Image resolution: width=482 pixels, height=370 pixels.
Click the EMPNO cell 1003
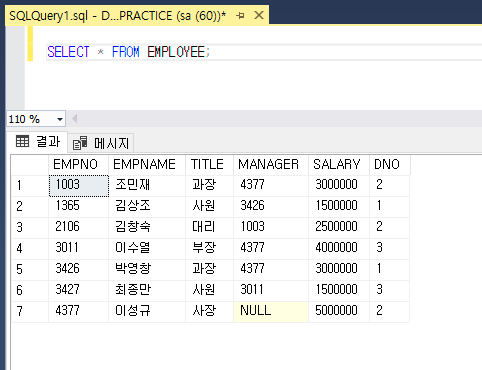(x=79, y=186)
